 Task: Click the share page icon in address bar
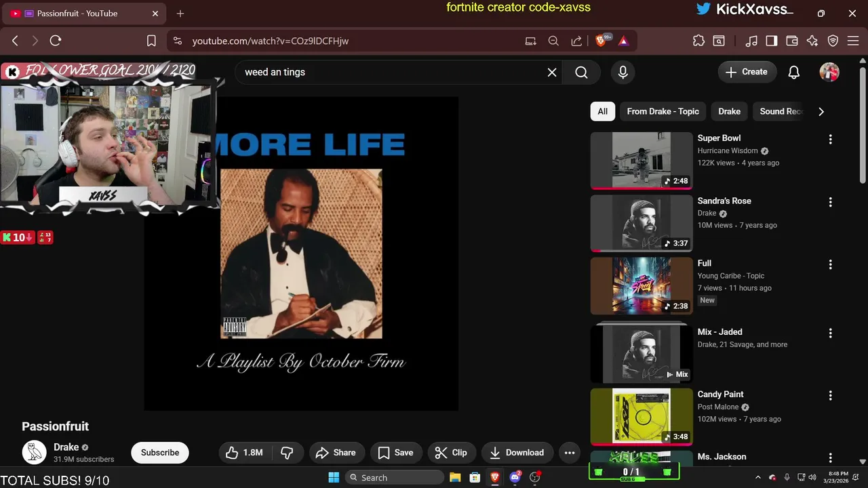(x=576, y=41)
